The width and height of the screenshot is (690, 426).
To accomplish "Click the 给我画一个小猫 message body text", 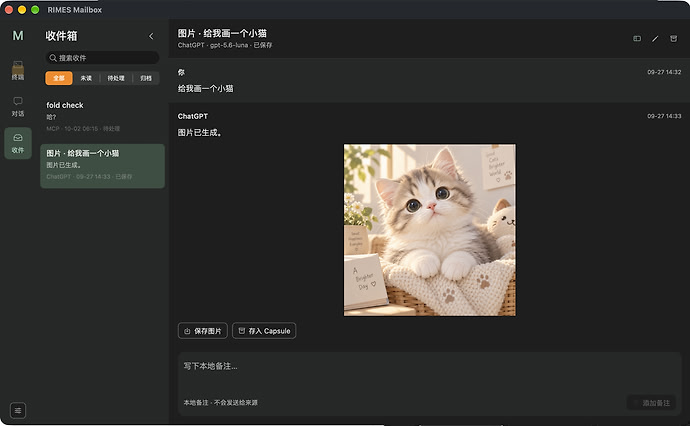I will coord(206,88).
